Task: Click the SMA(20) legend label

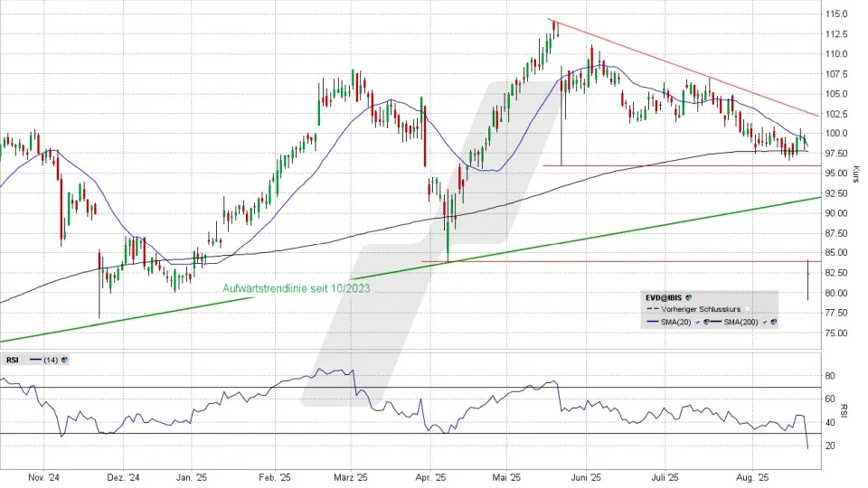Action: coord(676,322)
